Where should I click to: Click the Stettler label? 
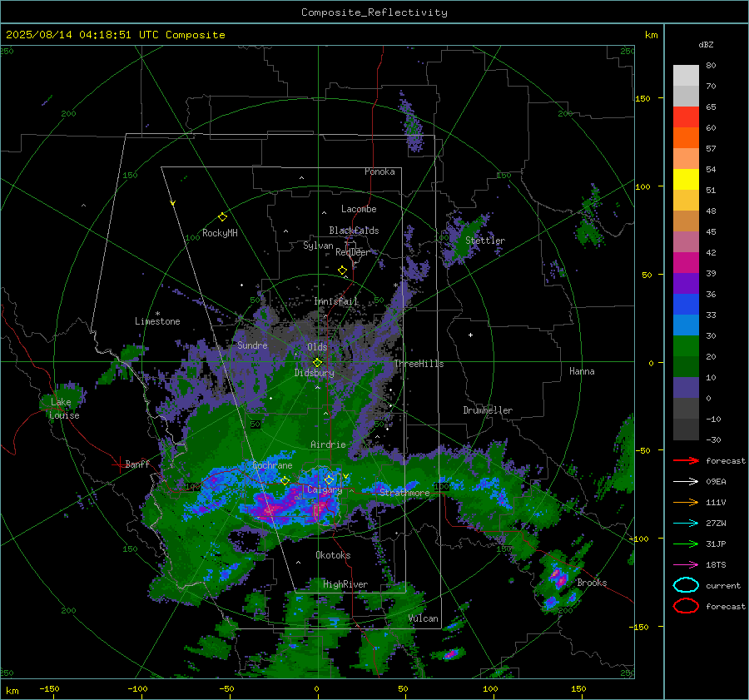485,241
